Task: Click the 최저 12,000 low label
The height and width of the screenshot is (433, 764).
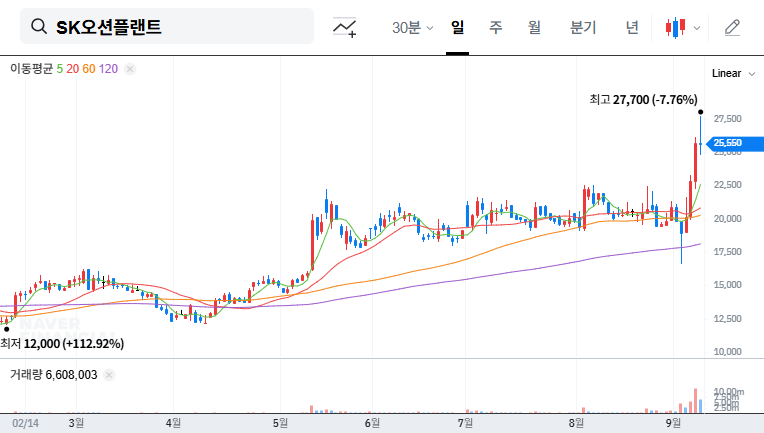Action: (62, 344)
